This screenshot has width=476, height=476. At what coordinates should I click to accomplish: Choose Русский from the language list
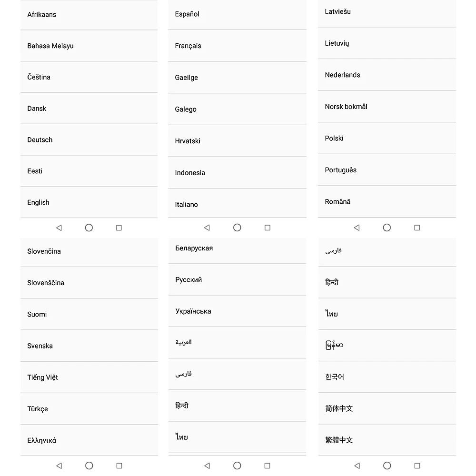(x=237, y=279)
